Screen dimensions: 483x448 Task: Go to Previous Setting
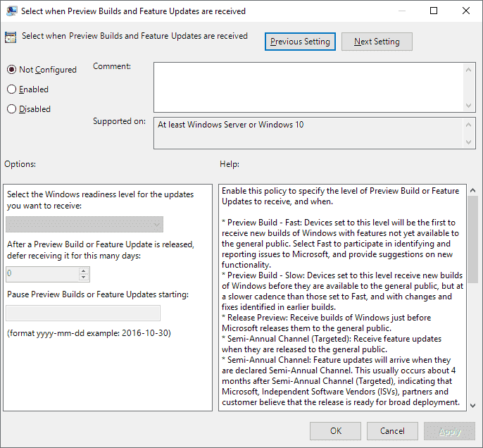300,42
